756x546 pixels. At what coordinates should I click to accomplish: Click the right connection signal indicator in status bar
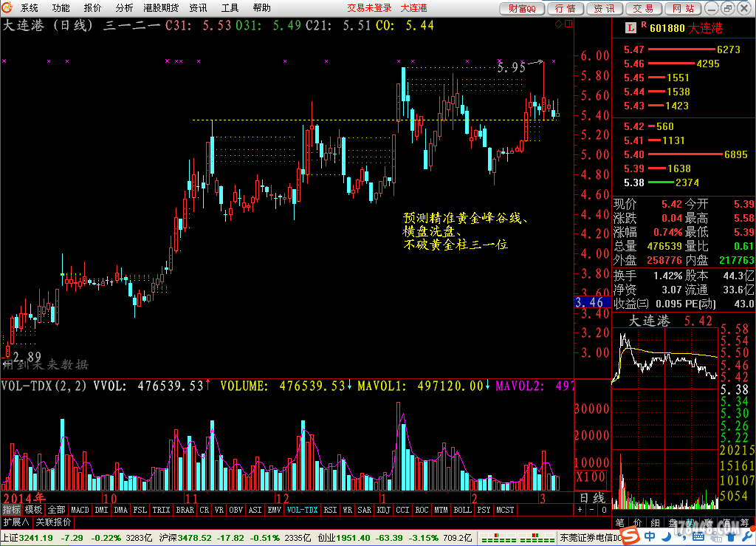click(x=537, y=538)
